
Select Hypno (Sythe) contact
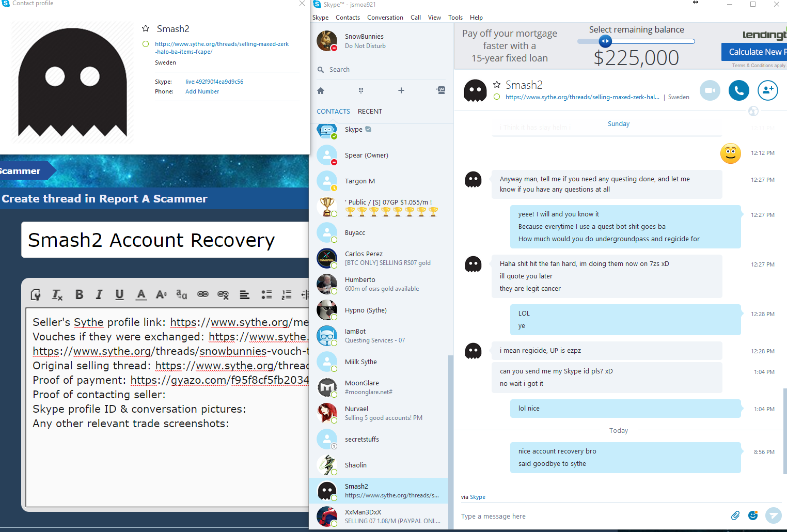(x=379, y=310)
